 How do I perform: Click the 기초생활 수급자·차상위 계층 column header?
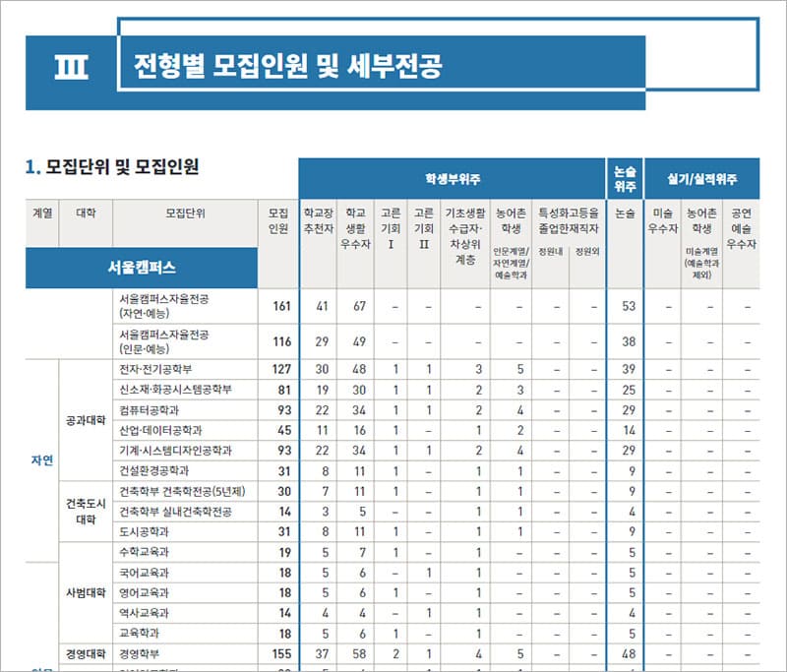pos(465,236)
